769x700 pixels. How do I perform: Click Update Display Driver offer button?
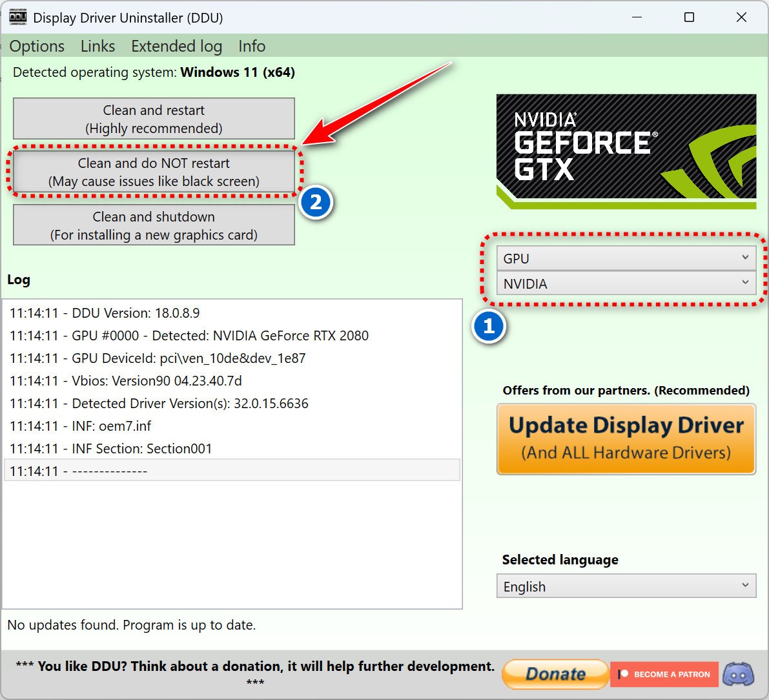(626, 439)
